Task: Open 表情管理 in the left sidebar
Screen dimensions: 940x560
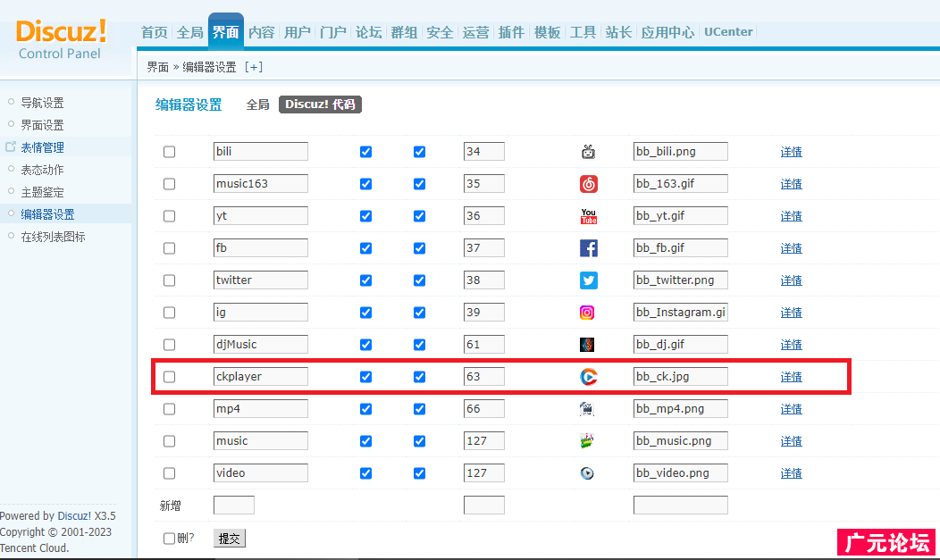Action: point(42,147)
